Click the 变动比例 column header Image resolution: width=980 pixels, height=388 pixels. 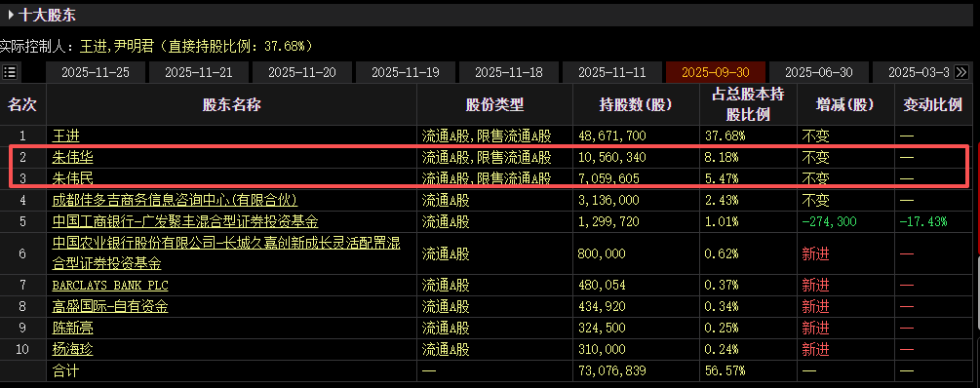[932, 105]
